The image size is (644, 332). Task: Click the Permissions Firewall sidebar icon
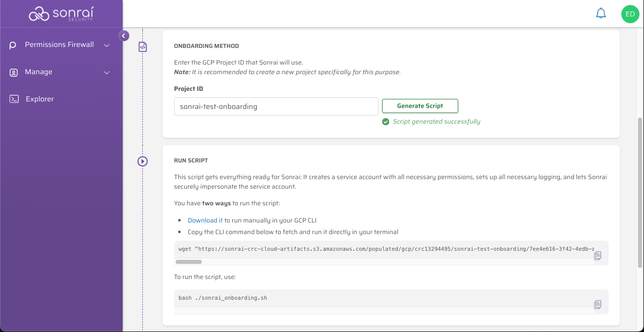click(13, 45)
